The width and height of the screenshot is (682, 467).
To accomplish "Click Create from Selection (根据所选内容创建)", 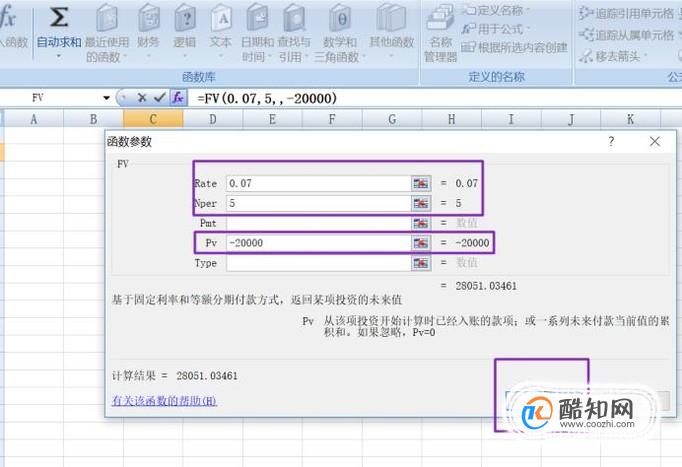I will pyautogui.click(x=514, y=47).
